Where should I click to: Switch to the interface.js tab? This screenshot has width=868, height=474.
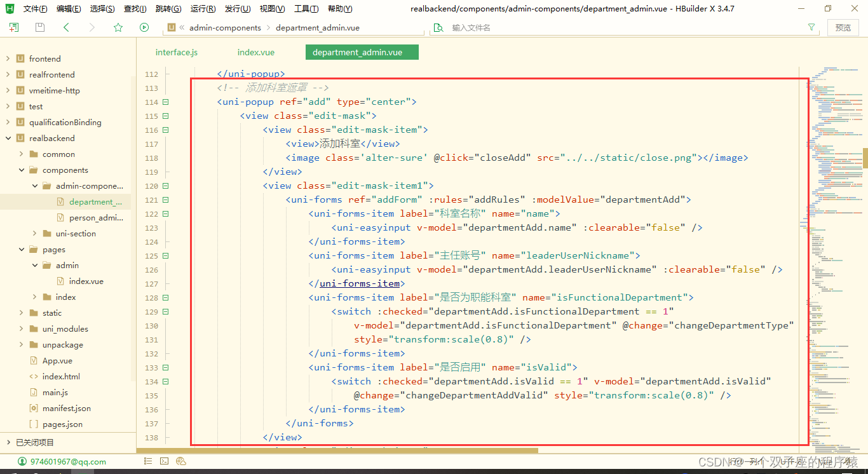coord(177,52)
